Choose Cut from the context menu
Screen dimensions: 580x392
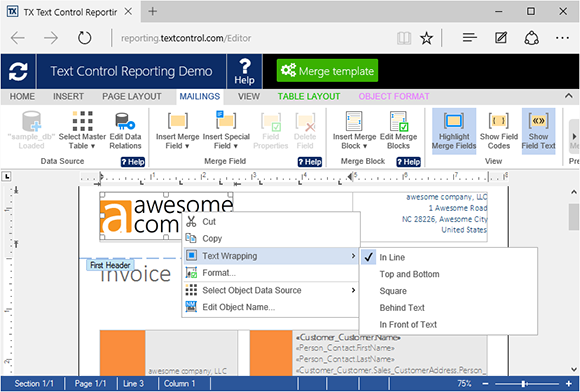[270, 222]
